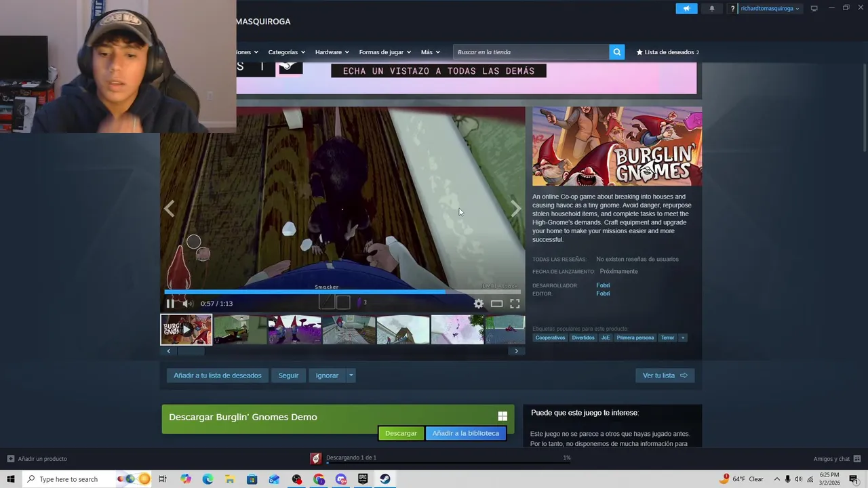Expand more tags with plus button
868x488 pixels.
[x=683, y=338]
